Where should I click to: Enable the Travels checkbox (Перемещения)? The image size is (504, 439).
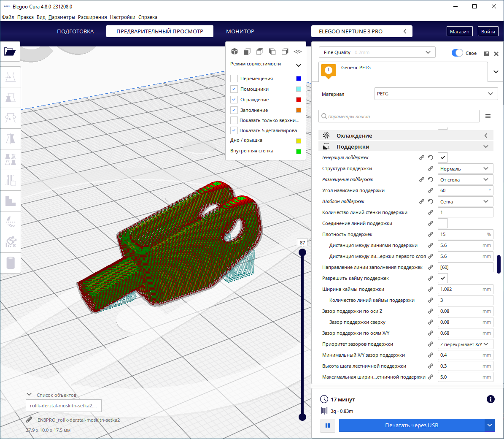click(234, 79)
